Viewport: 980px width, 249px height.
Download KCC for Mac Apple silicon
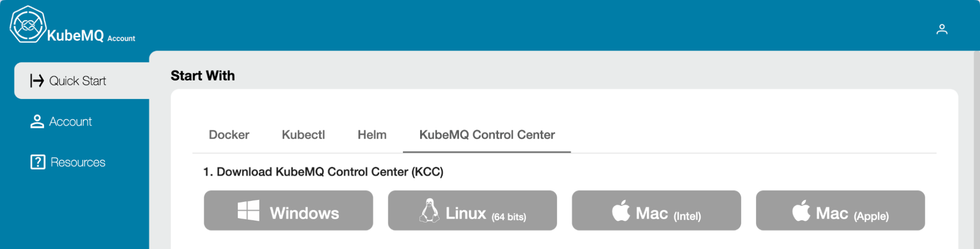pyautogui.click(x=851, y=214)
